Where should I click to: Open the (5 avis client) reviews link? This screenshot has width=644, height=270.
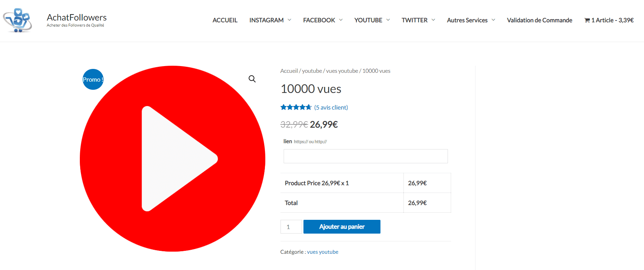[331, 107]
